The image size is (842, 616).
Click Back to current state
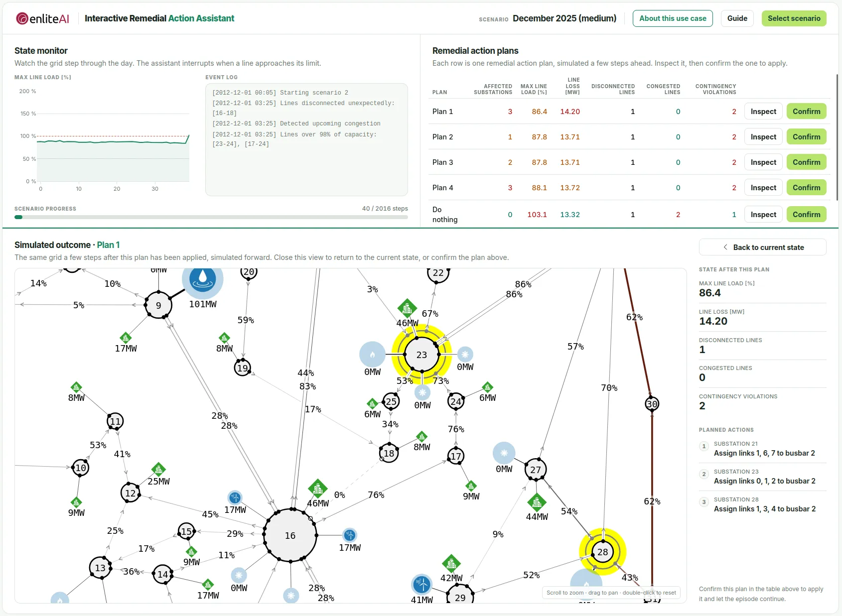coord(762,247)
